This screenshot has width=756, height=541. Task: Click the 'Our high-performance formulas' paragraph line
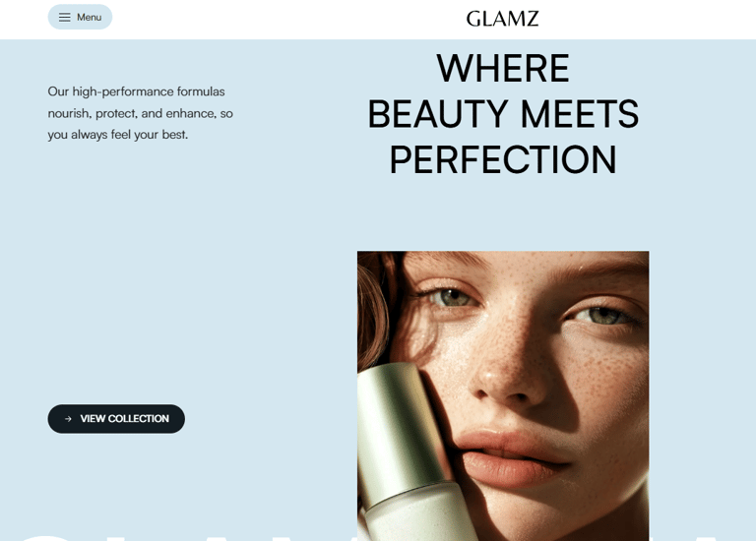[x=136, y=91]
